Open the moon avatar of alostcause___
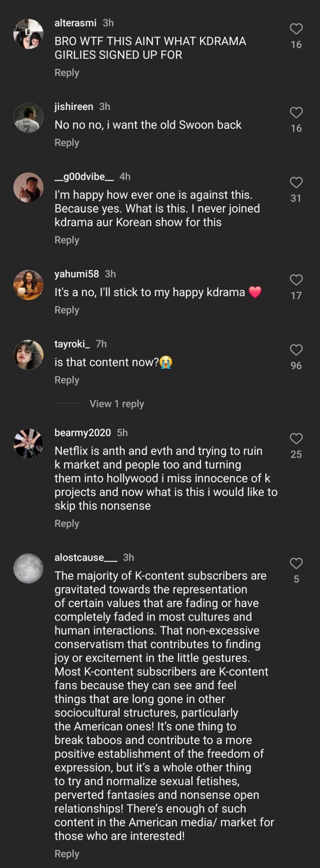320x868 pixels. click(x=28, y=568)
